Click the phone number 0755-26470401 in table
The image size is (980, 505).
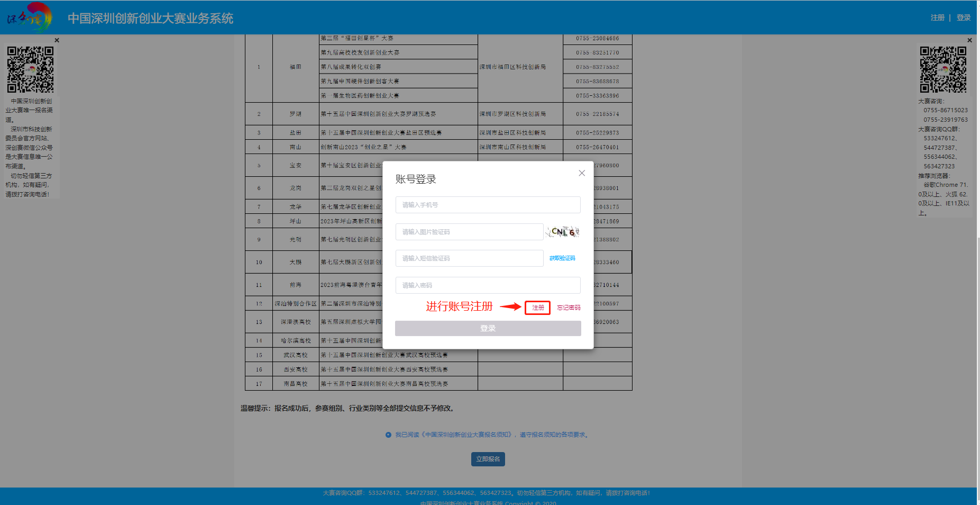tap(598, 147)
